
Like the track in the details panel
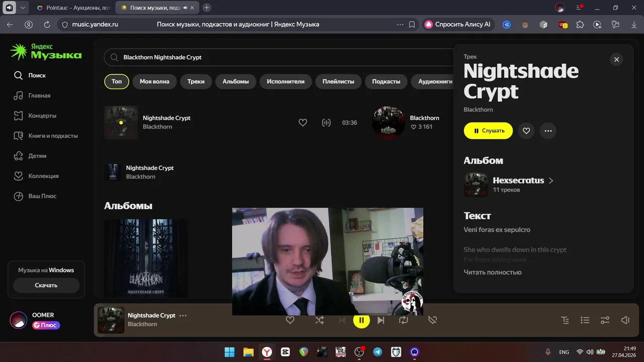coord(526,131)
